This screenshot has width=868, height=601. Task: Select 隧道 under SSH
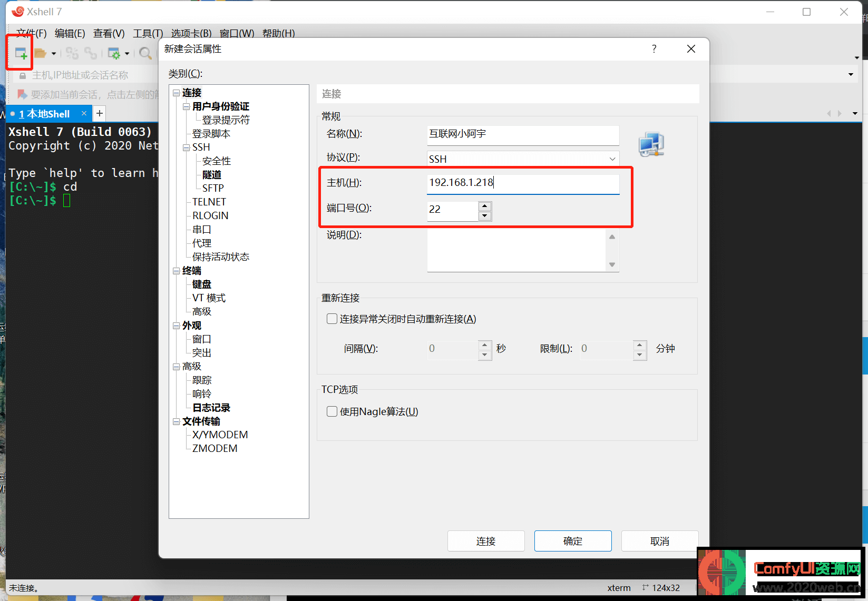212,175
